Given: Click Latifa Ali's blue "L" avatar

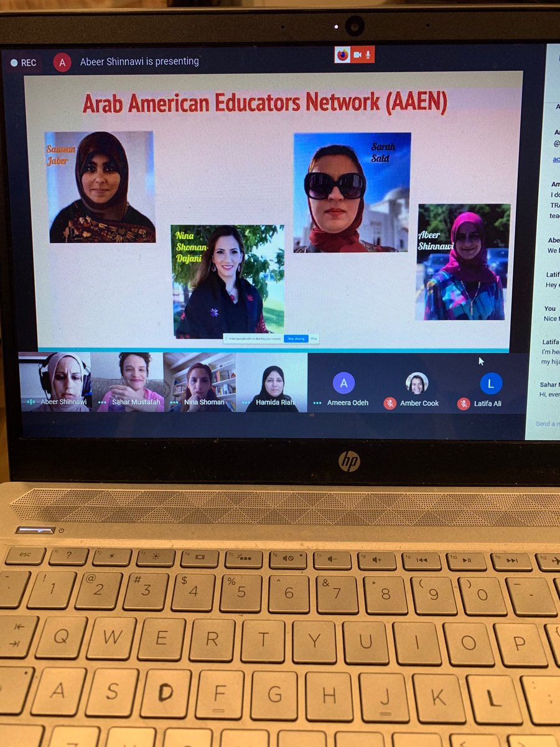Looking at the screenshot, I should pos(491,383).
